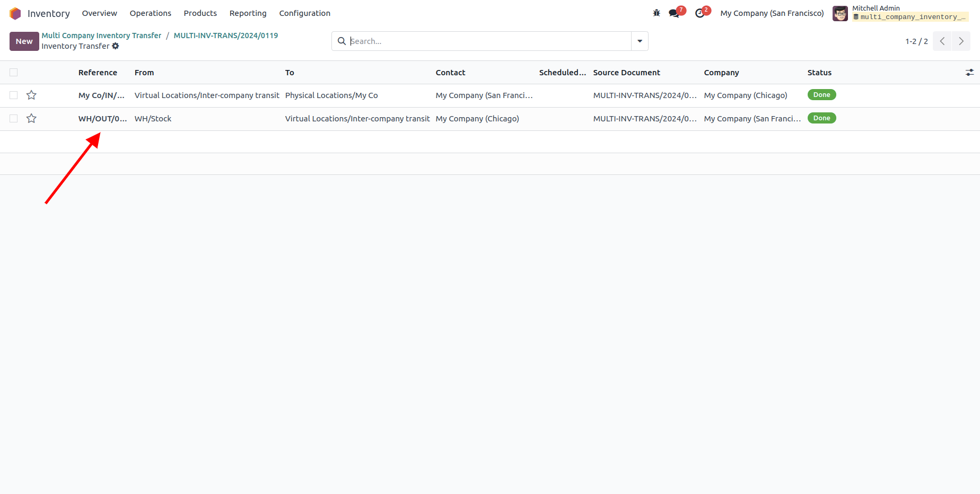Open the column settings adjust icon
This screenshot has width=980, height=494.
tap(969, 73)
